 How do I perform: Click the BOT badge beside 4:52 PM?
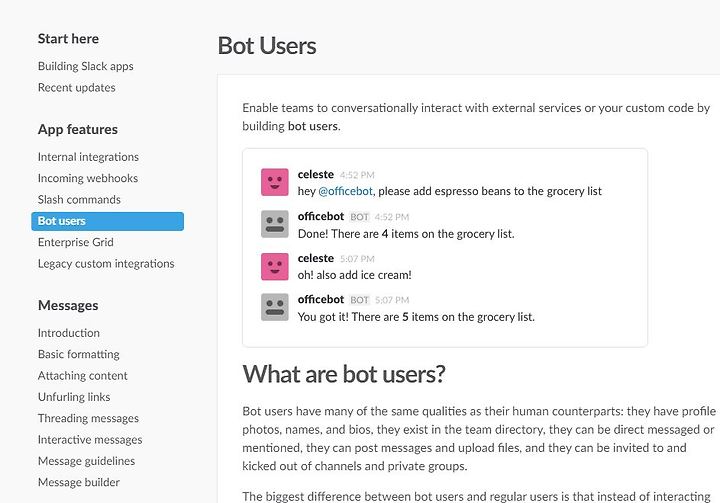(359, 217)
